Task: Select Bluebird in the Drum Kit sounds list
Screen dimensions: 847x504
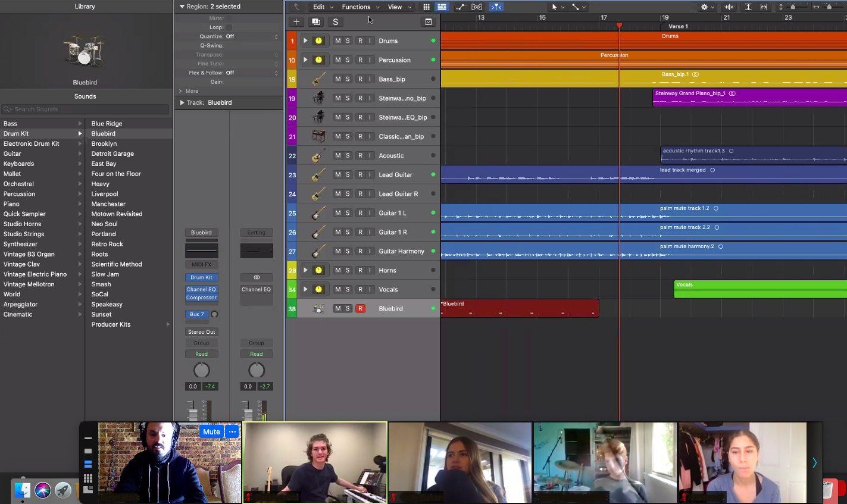Action: [x=104, y=134]
